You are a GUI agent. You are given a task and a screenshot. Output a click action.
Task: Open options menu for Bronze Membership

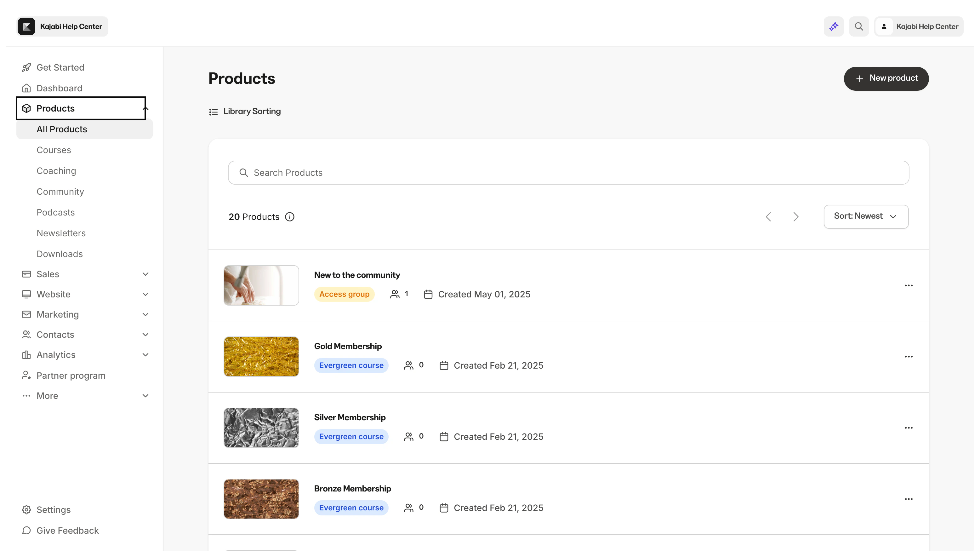(x=909, y=499)
